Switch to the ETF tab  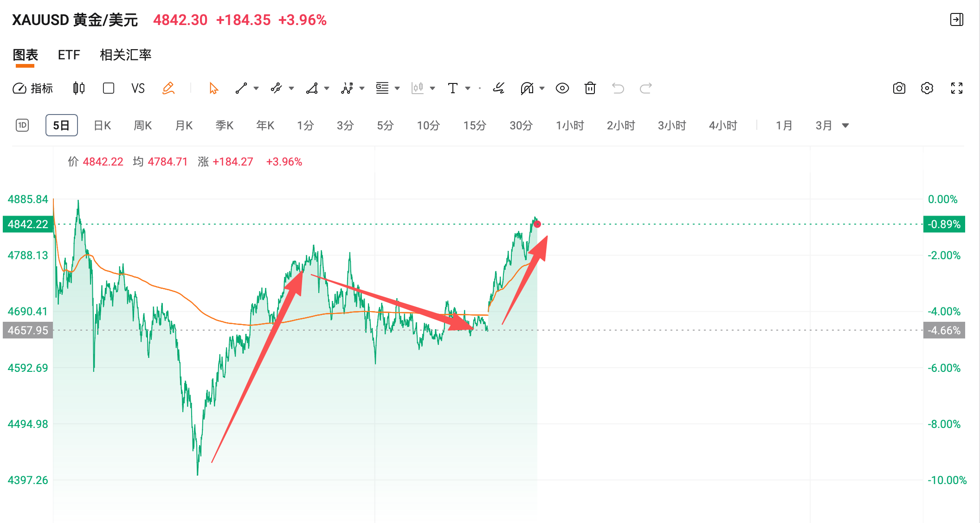(68, 55)
